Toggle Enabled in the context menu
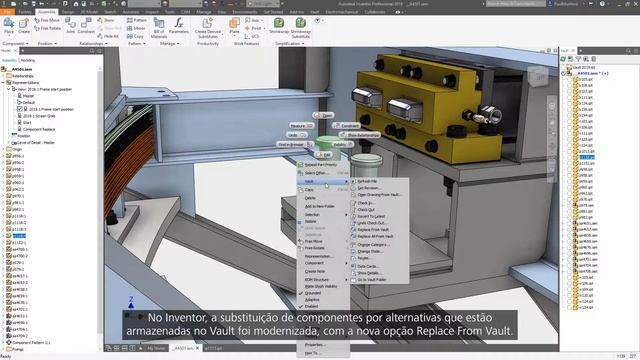 point(311,306)
